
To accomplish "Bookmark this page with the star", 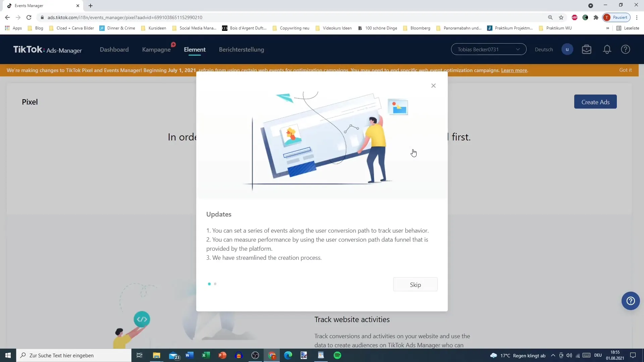I will (561, 17).
